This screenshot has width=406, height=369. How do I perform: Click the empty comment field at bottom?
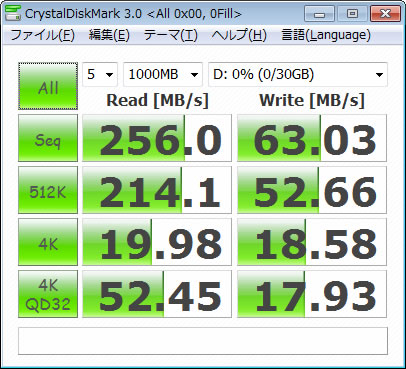coord(203,341)
